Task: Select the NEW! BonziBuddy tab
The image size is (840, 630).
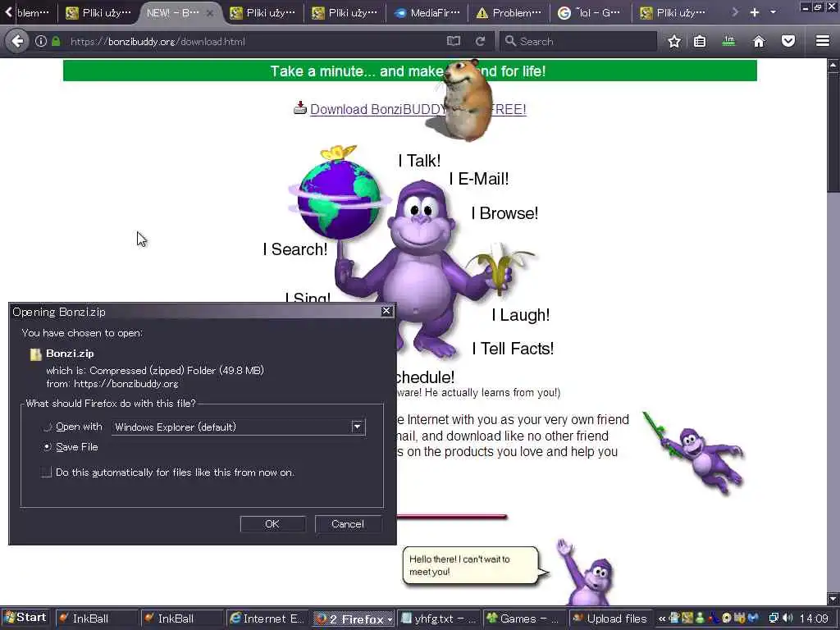Action: (x=172, y=12)
